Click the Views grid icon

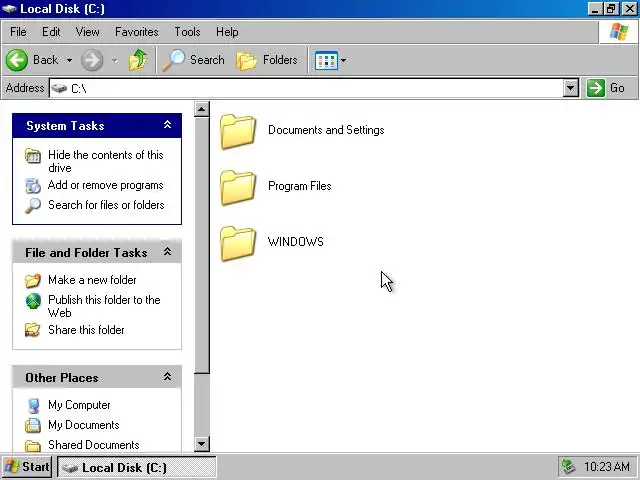pos(326,60)
